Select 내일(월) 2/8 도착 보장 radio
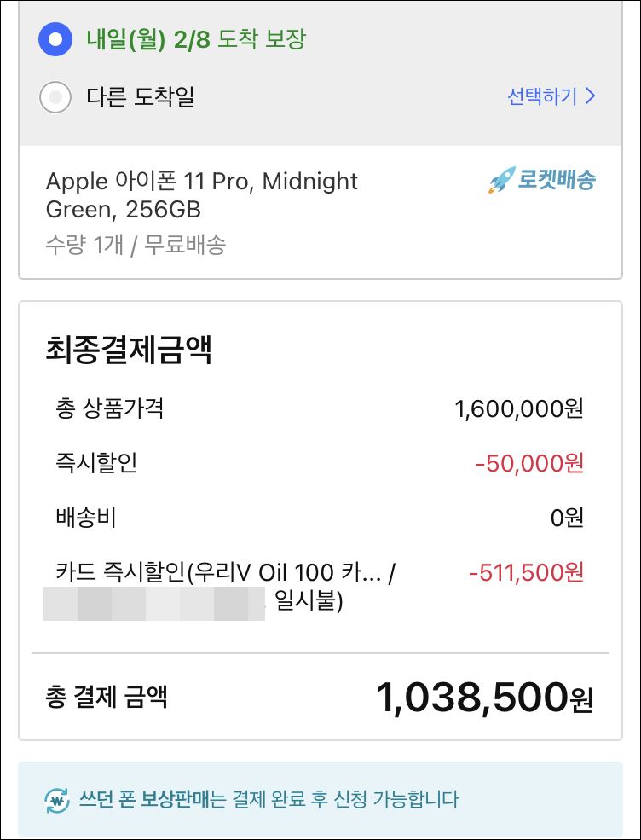Image resolution: width=641 pixels, height=840 pixels. (55, 39)
